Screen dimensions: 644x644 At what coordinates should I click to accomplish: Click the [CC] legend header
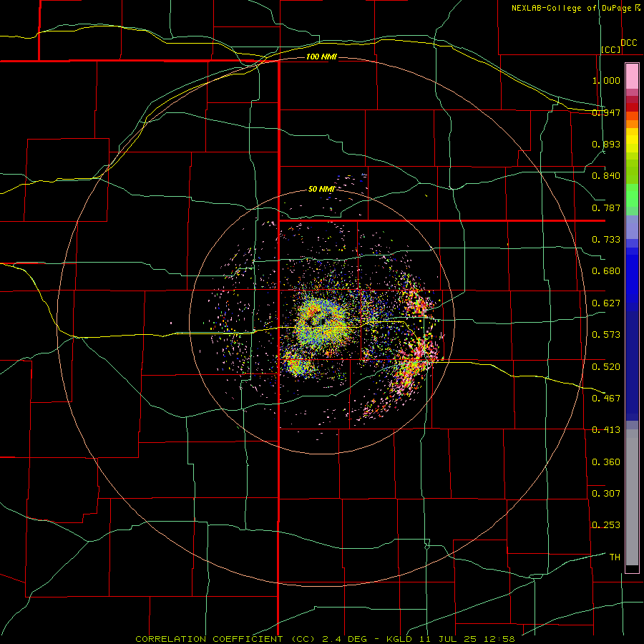pyautogui.click(x=611, y=49)
